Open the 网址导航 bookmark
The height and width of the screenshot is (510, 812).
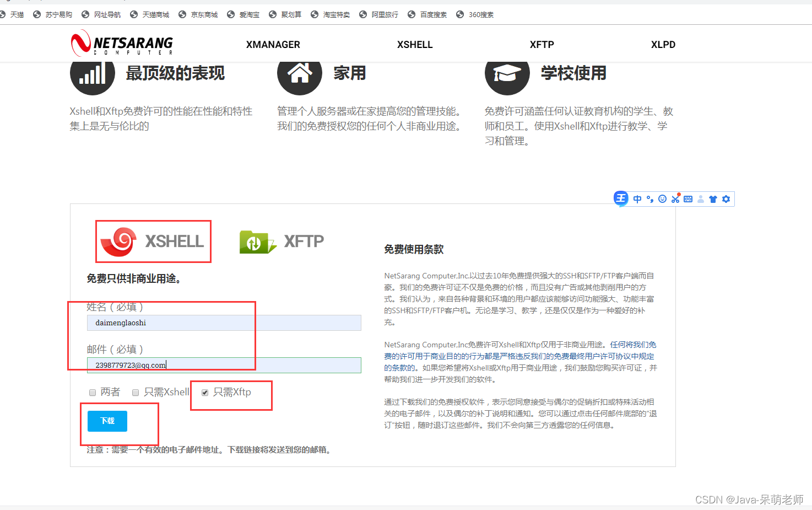click(101, 15)
